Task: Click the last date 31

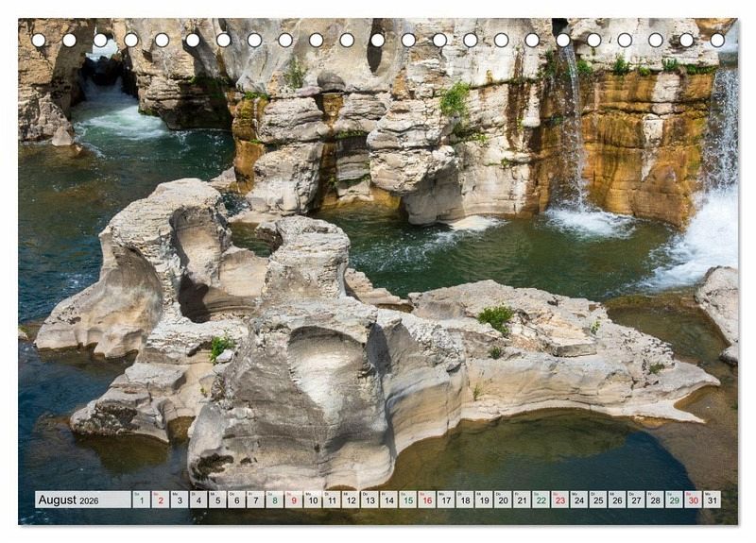Action: (712, 500)
